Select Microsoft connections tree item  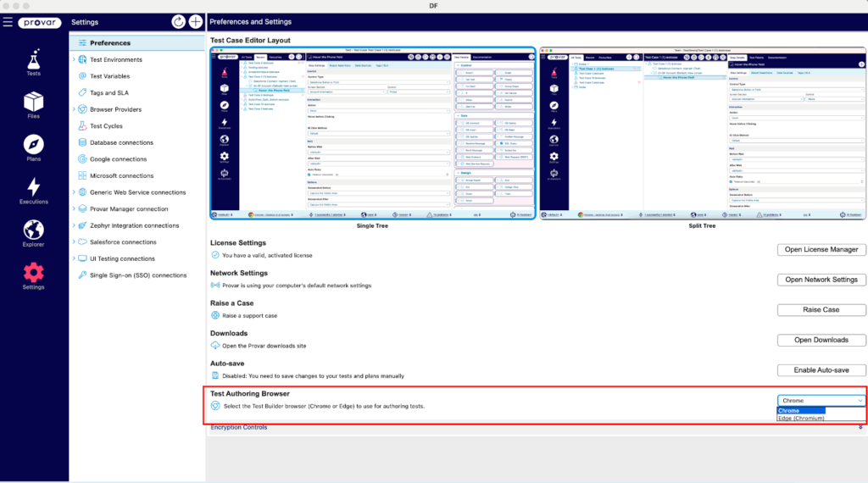coord(122,175)
